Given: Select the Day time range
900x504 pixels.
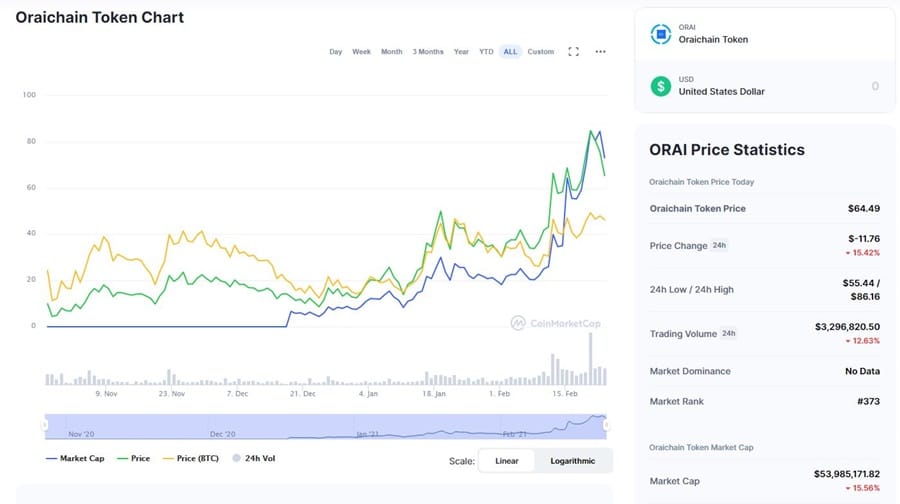Looking at the screenshot, I should (336, 52).
